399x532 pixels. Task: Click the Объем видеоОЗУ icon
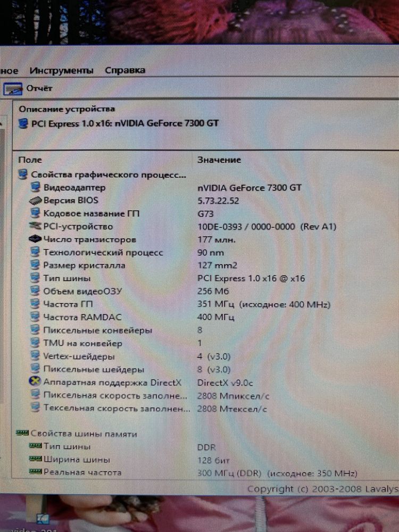35,291
